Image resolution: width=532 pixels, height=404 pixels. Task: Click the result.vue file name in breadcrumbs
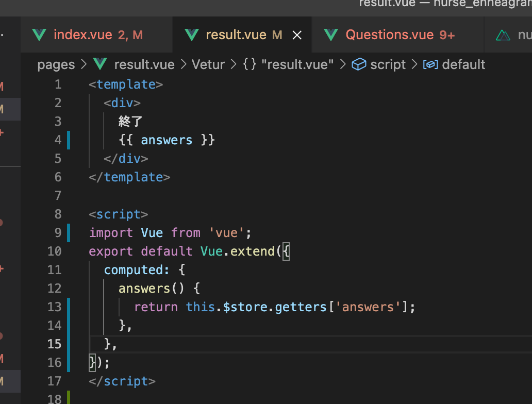coord(144,64)
